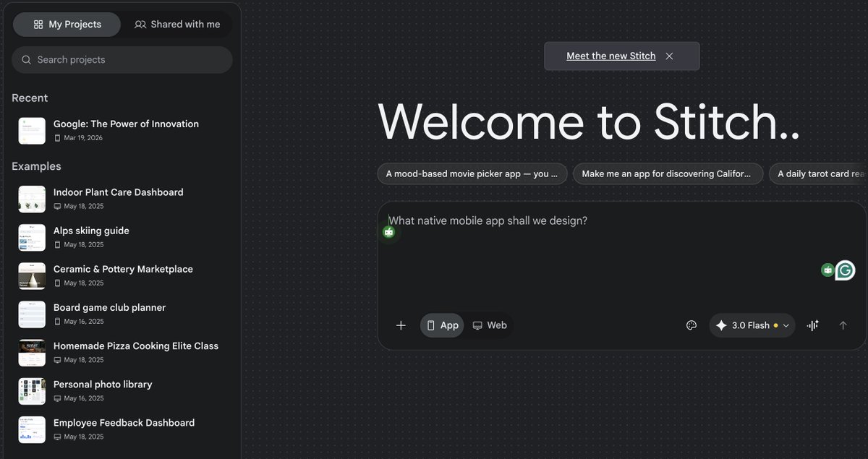The width and height of the screenshot is (868, 459).
Task: Open the Indoor Plant Care Dashboard example
Action: click(x=122, y=199)
